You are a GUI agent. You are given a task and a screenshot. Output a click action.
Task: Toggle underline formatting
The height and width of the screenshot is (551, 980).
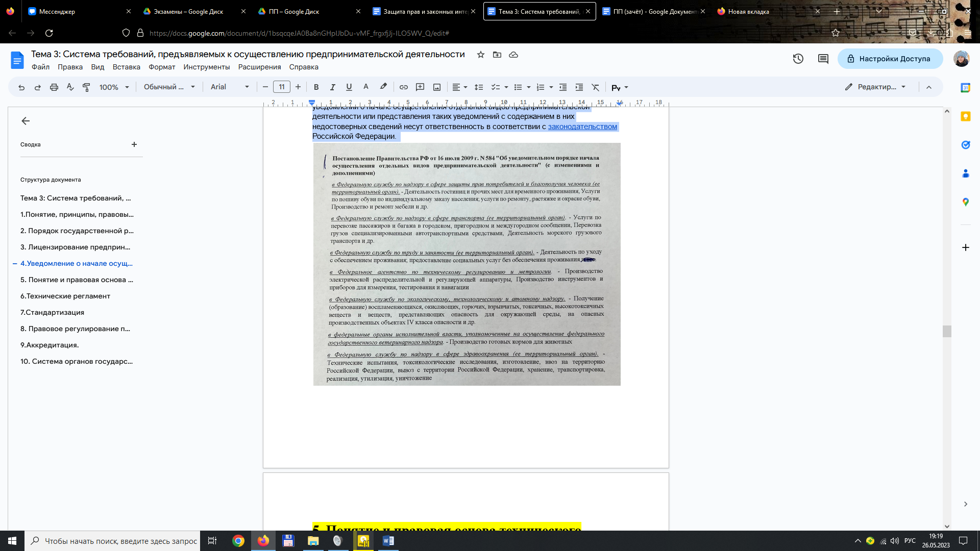point(349,87)
